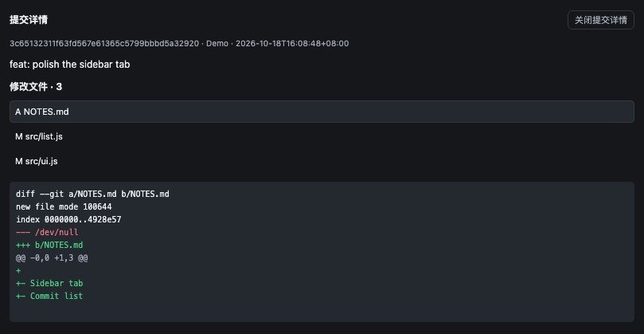Click the diff --git a/NOTES.md header line
Viewport: 644px width, 334px height.
(92, 194)
